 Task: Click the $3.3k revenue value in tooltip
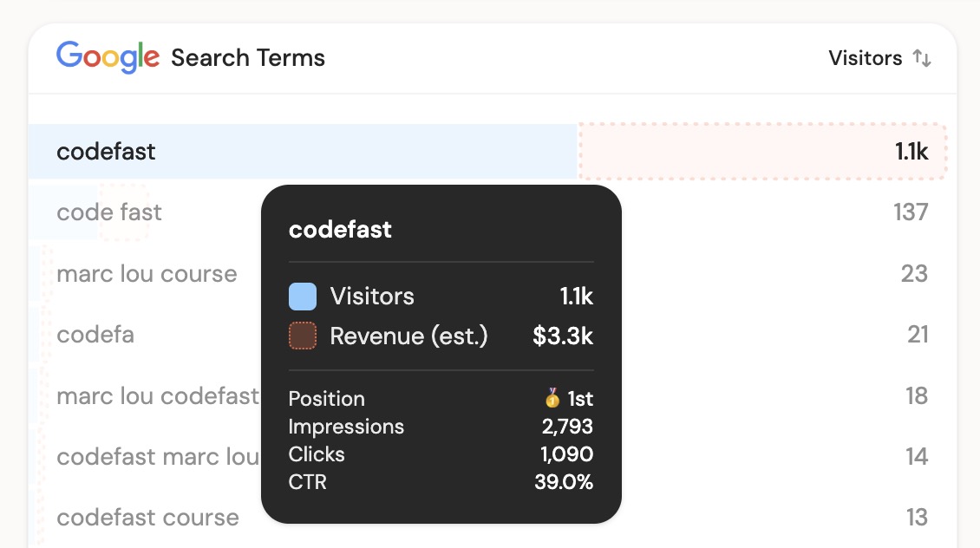[x=562, y=336]
